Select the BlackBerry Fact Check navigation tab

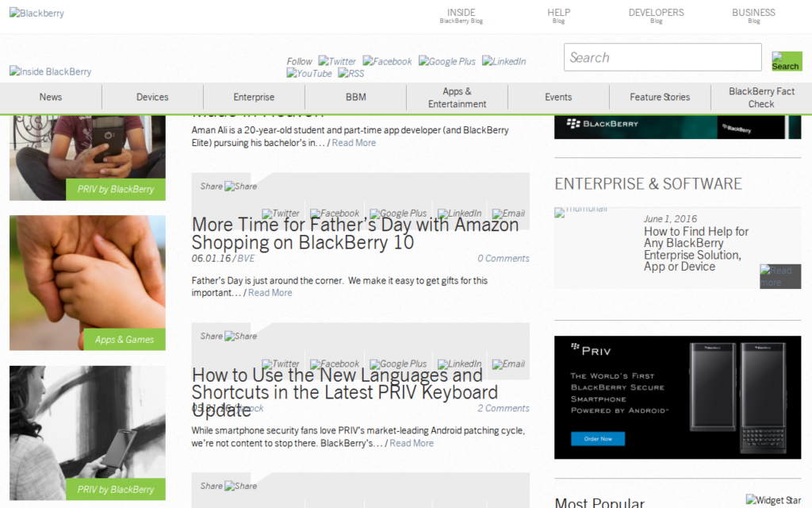coord(761,98)
